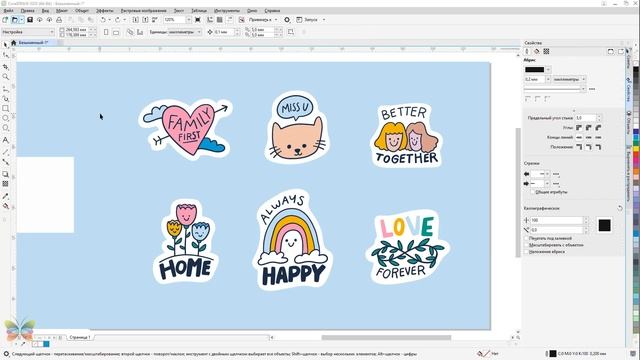The image size is (640, 360).
Task: Select portrait page orientation
Action: pos(106,32)
